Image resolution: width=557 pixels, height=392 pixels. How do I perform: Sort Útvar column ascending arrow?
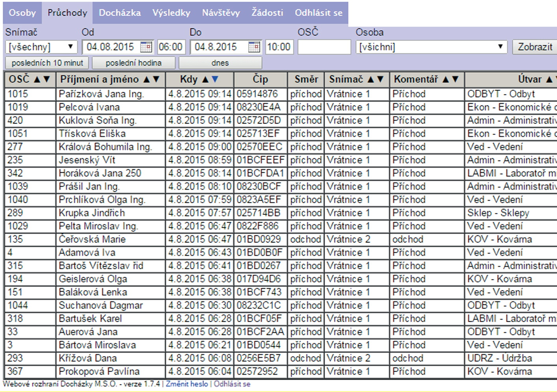pyautogui.click(x=549, y=80)
